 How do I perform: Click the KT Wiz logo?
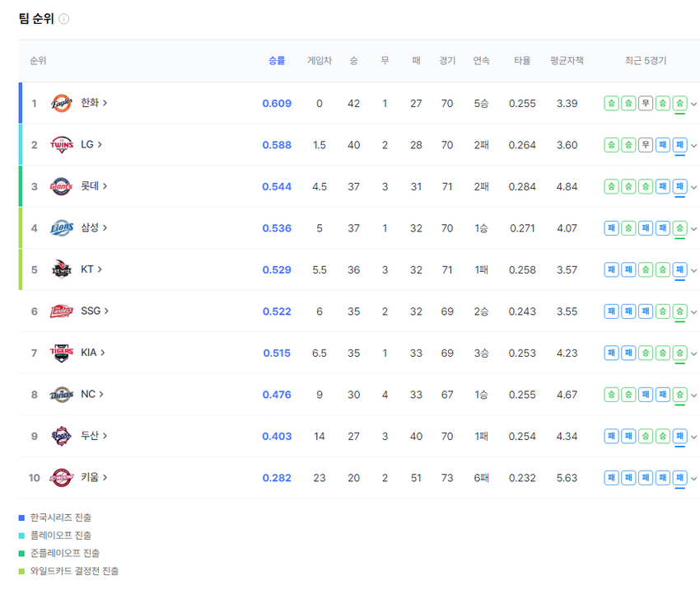62,269
